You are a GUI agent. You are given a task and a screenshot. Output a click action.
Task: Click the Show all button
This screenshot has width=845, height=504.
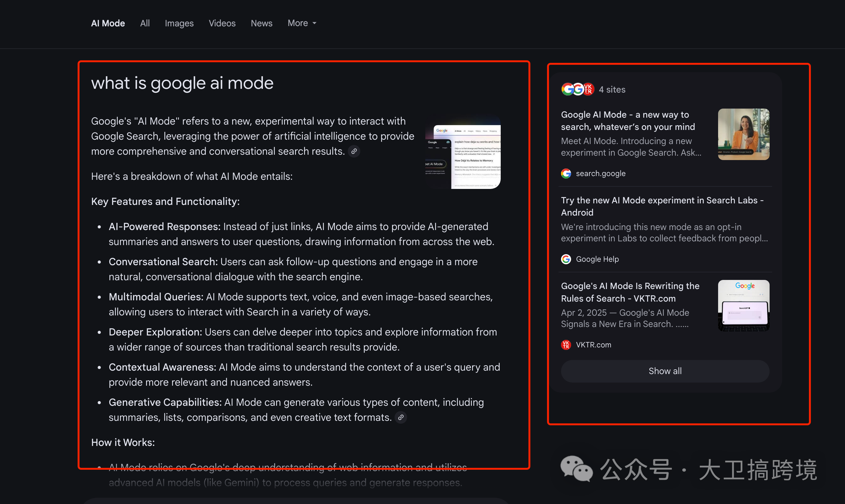click(x=665, y=371)
